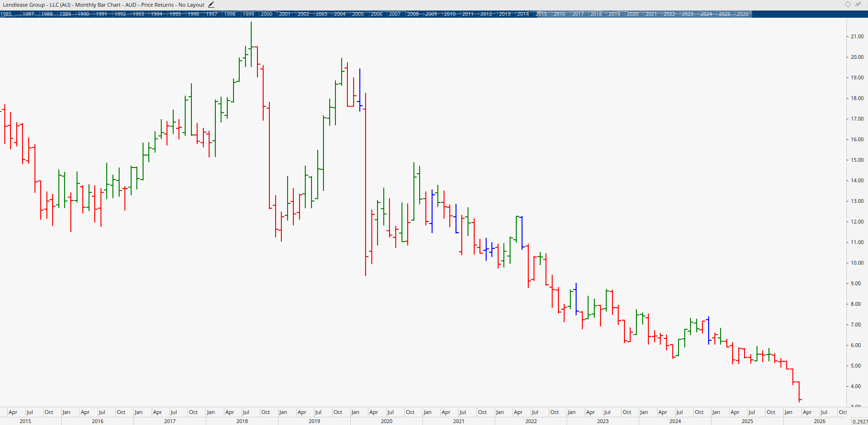Click the 7.00 price axis label

[856, 324]
